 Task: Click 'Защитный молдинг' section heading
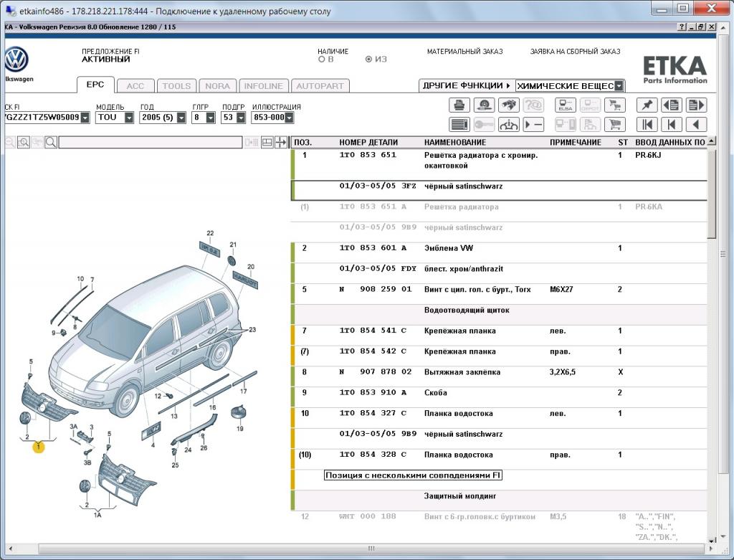460,496
